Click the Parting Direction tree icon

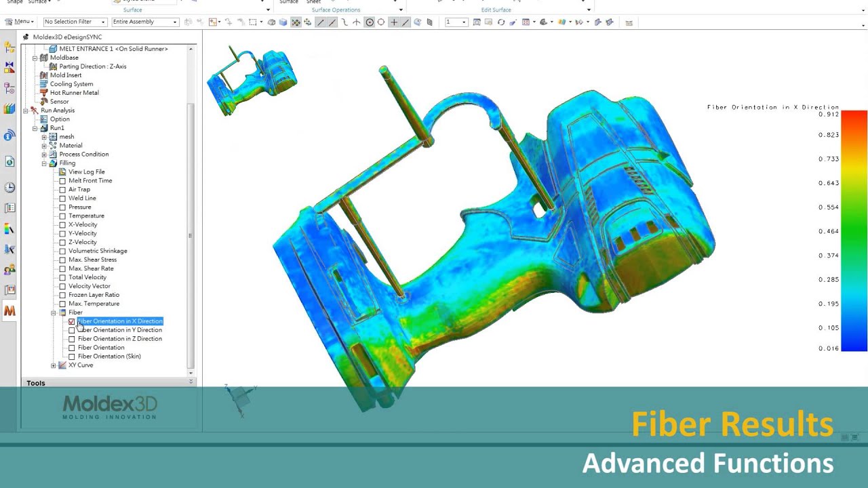(54, 66)
